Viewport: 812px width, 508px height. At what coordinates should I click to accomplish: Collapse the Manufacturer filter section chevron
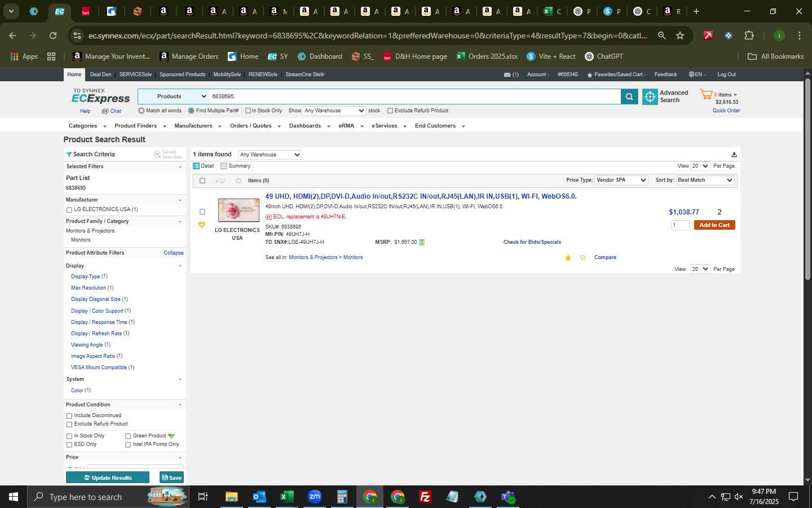180,200
